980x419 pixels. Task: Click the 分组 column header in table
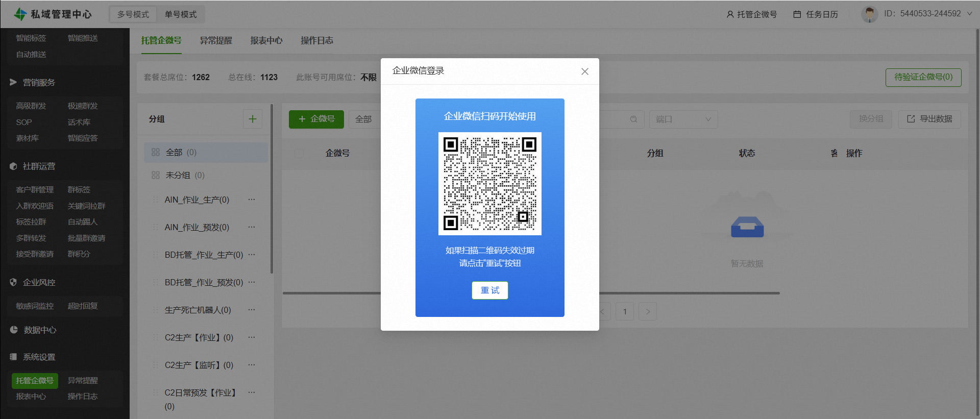(655, 153)
